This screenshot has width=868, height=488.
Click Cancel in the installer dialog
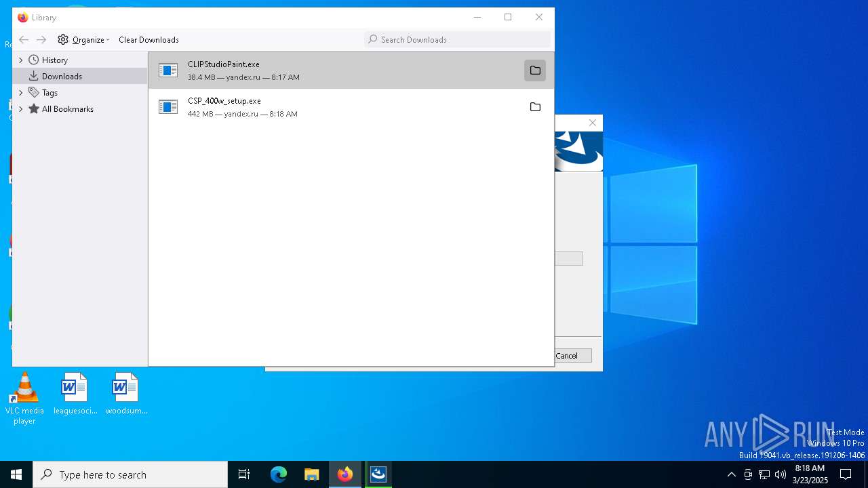pyautogui.click(x=573, y=356)
